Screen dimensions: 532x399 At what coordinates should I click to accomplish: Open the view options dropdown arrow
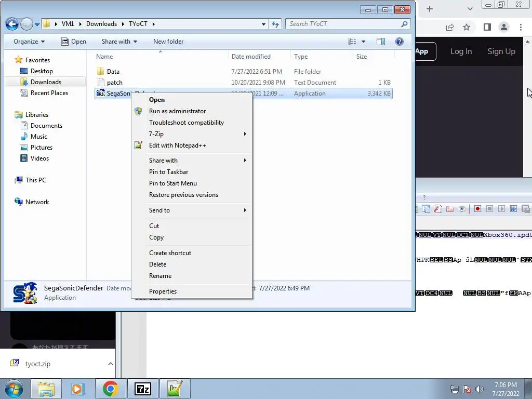pos(363,42)
